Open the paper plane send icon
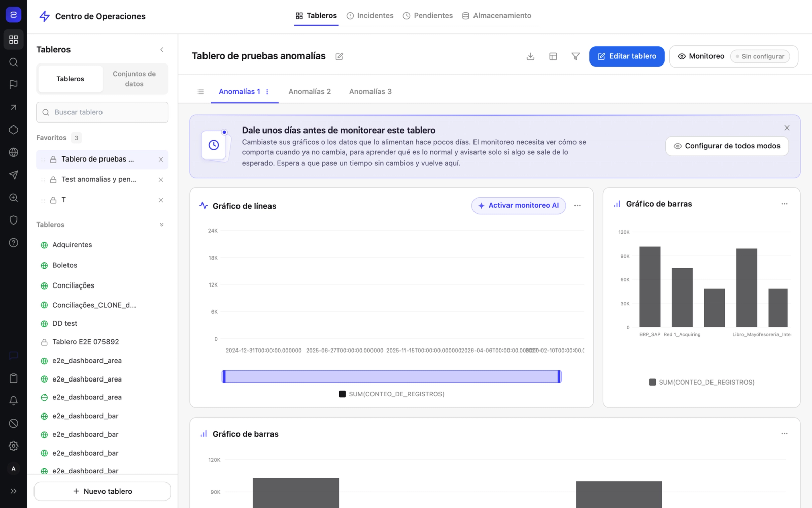The image size is (812, 508). [14, 175]
